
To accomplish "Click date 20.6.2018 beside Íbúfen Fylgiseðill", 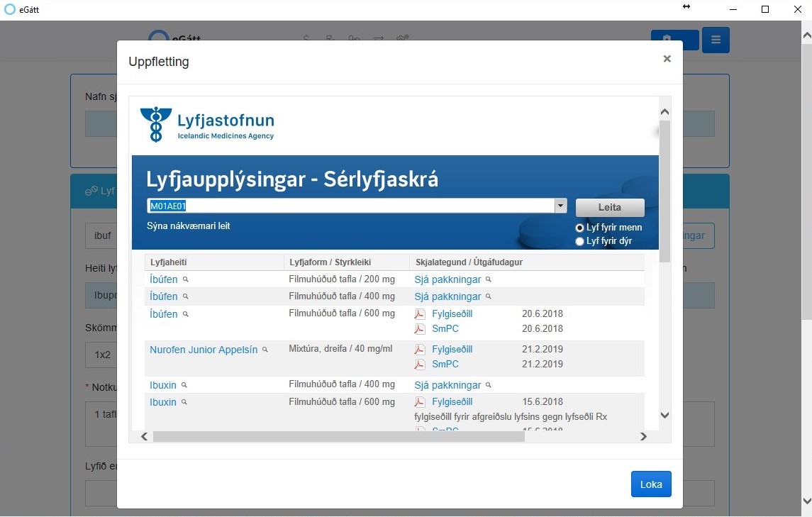I will 543,314.
